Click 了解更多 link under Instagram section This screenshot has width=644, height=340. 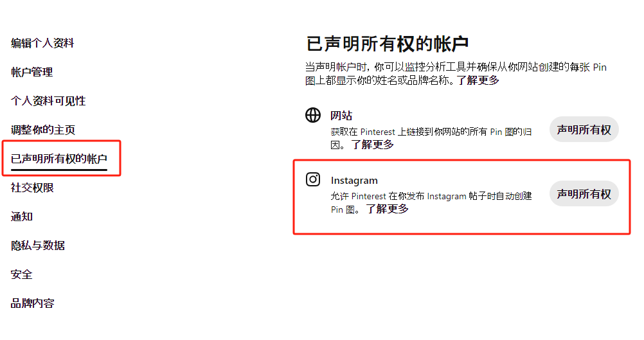[388, 209]
